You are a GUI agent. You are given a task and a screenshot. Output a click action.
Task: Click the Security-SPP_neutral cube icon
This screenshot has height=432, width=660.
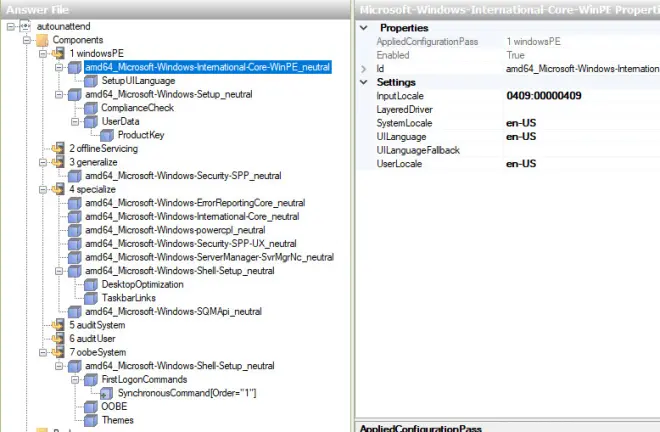pyautogui.click(x=75, y=176)
